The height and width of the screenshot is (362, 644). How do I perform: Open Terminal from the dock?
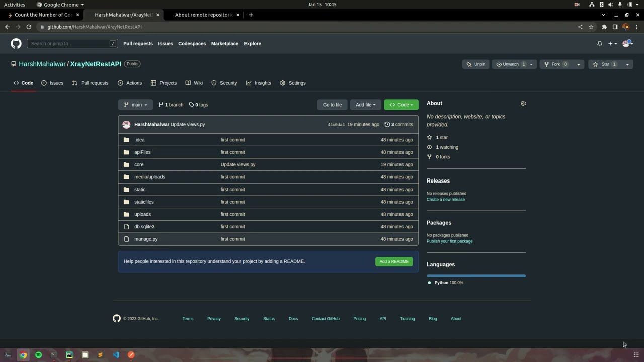click(54, 355)
